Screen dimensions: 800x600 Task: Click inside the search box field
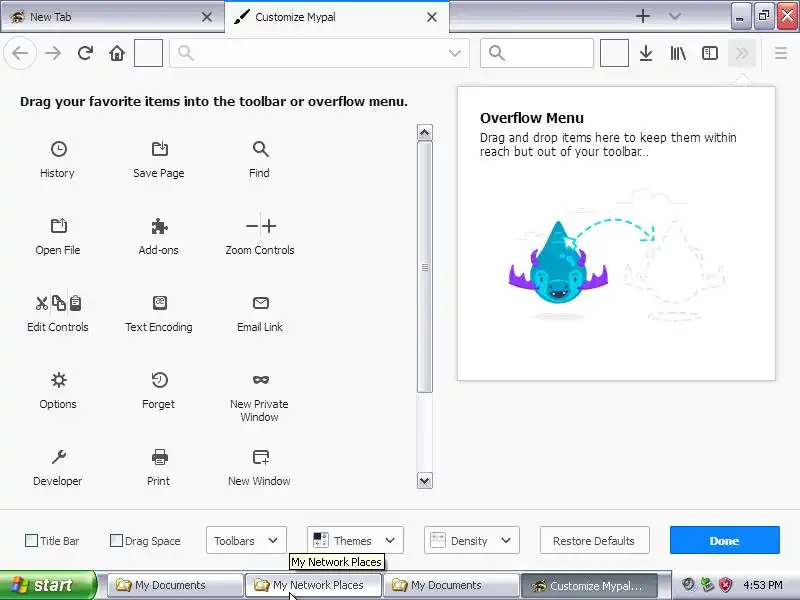(x=537, y=53)
